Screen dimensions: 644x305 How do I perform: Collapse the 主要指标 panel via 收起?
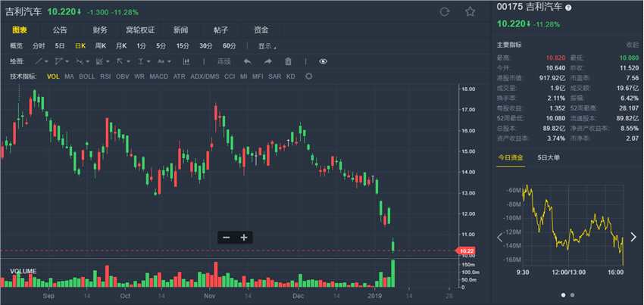633,45
